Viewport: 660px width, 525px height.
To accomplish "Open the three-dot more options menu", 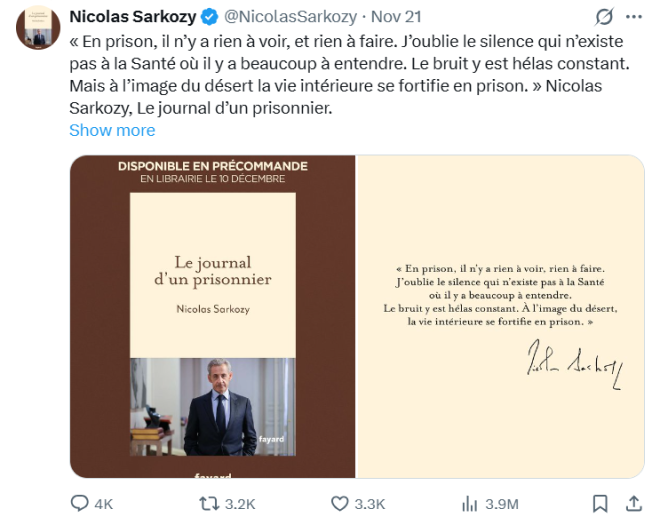I will click(x=633, y=17).
